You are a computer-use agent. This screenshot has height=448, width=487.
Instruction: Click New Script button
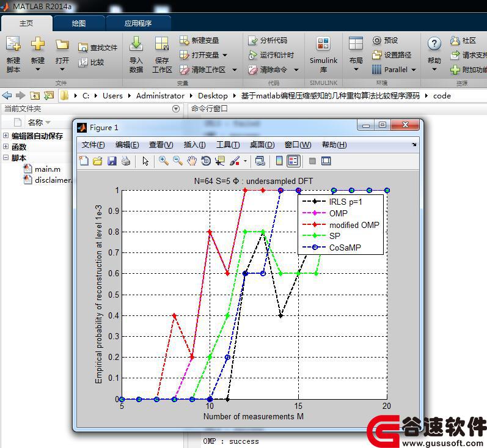click(13, 54)
